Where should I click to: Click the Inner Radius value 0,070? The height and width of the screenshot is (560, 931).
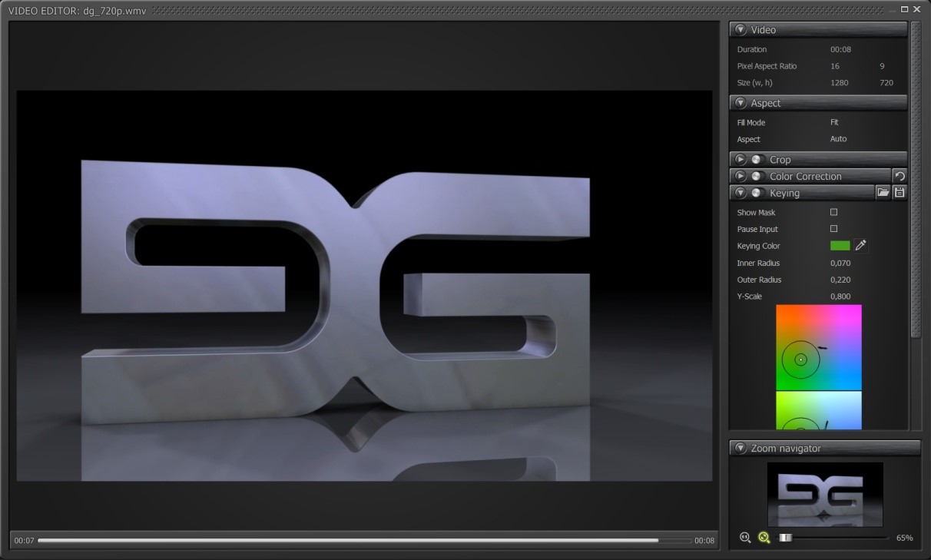click(840, 263)
